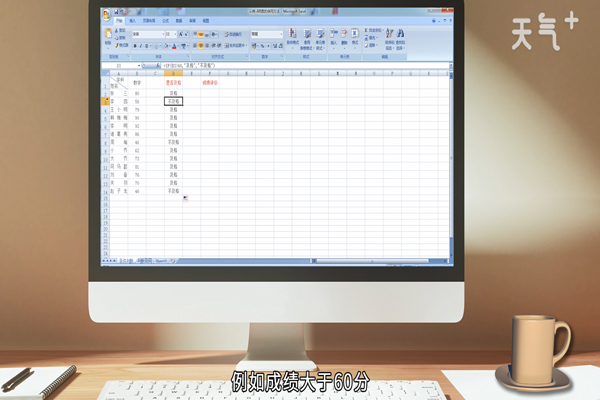This screenshot has width=600, height=400.
Task: Toggle Bottom Align button
Action: click(207, 35)
